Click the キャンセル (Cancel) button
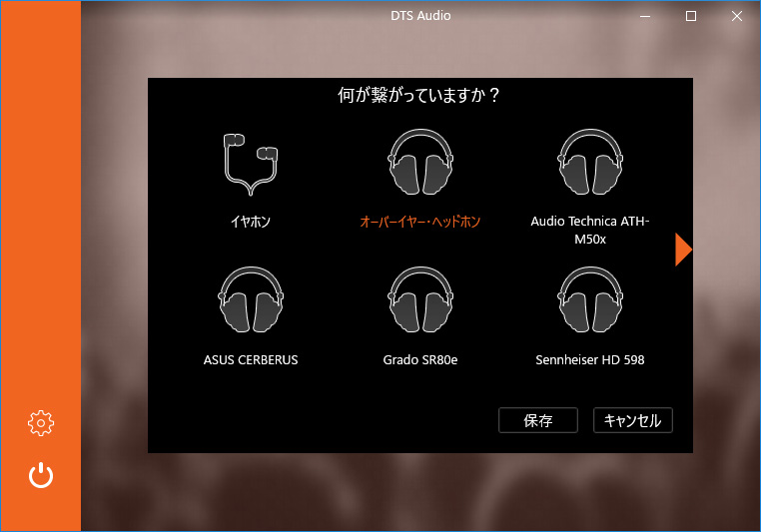 633,420
